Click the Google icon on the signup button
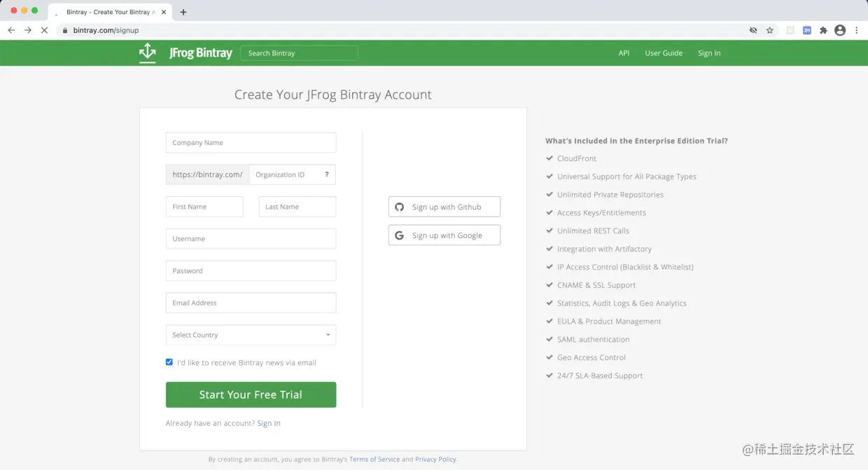868x470 pixels. pos(399,235)
